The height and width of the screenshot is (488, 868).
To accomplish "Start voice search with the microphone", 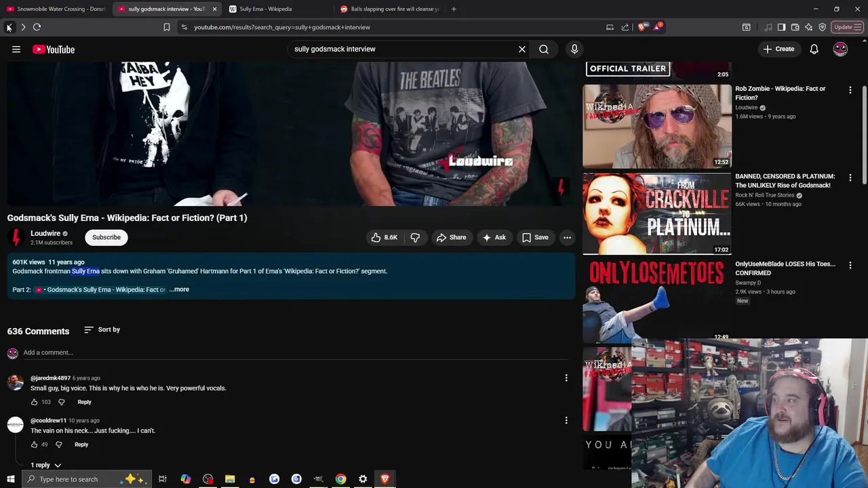I will tap(574, 49).
